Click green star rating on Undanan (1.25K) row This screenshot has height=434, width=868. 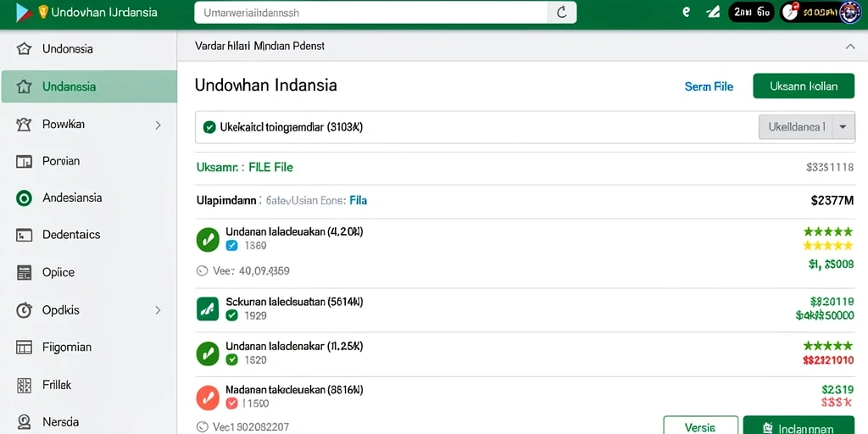click(827, 346)
